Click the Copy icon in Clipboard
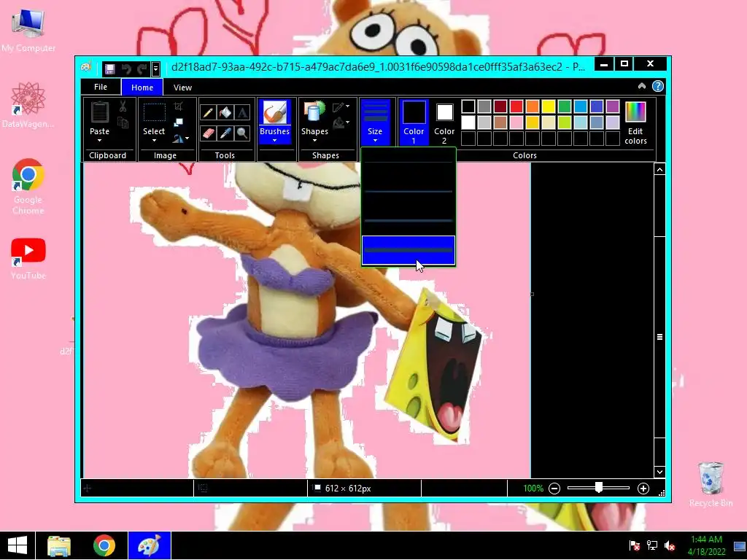747x560 pixels. [123, 122]
